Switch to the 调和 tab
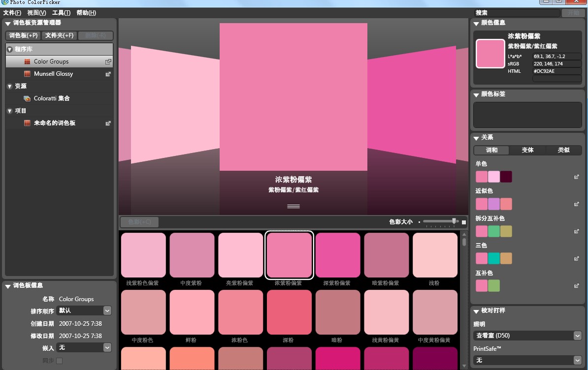This screenshot has width=588, height=370. click(491, 150)
